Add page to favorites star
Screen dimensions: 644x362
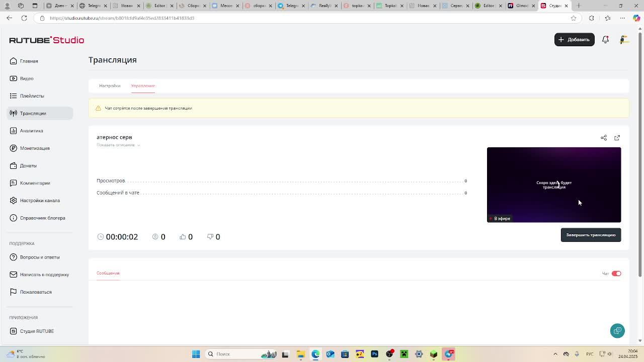click(574, 18)
